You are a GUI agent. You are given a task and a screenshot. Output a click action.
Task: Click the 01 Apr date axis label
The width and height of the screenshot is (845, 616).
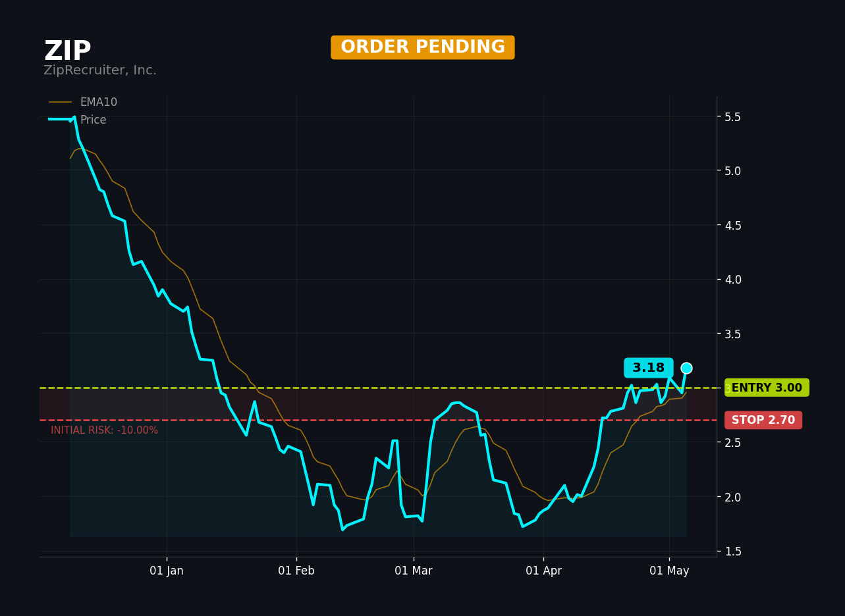[543, 571]
